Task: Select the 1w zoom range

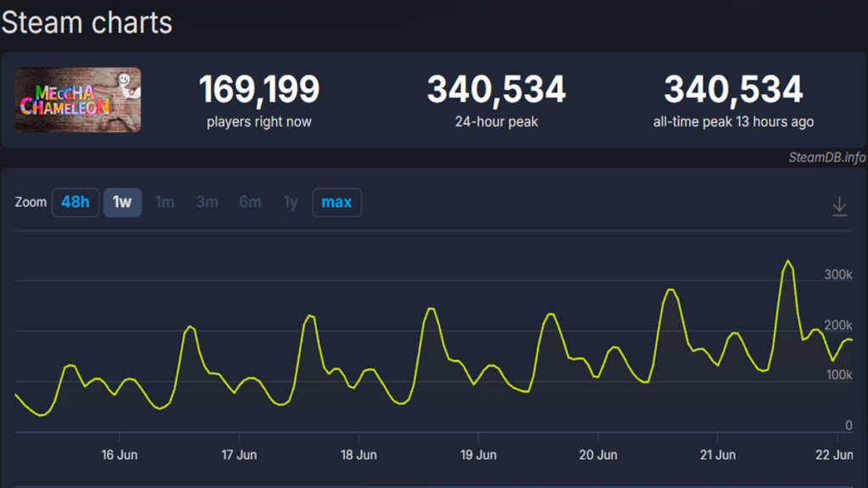Action: pos(122,202)
